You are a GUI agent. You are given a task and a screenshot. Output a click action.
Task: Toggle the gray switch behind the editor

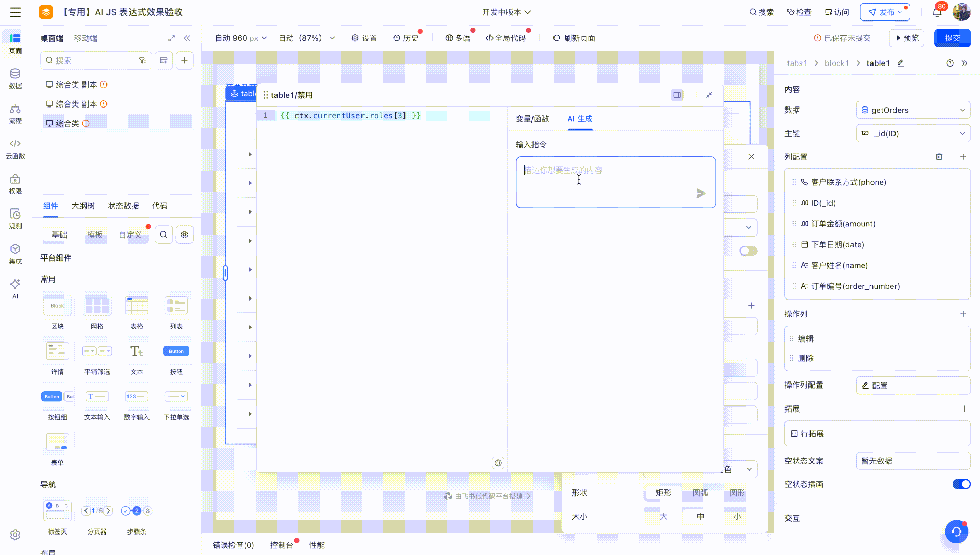tap(749, 251)
